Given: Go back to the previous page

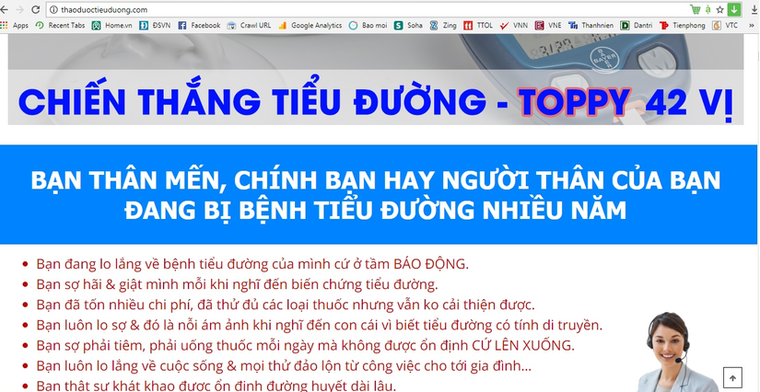Looking at the screenshot, I should 4,9.
